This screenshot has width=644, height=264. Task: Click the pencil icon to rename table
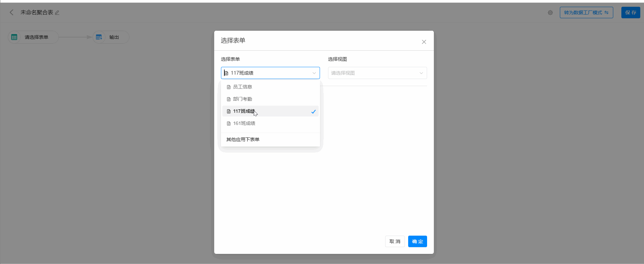point(57,13)
